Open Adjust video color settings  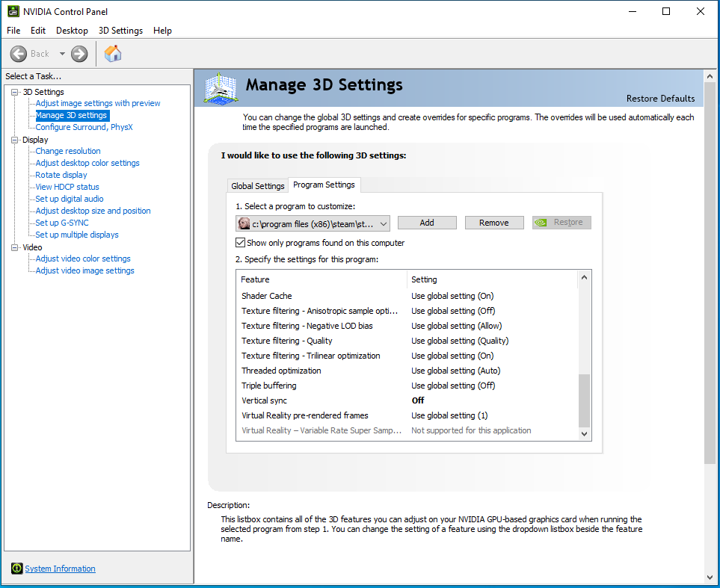83,259
